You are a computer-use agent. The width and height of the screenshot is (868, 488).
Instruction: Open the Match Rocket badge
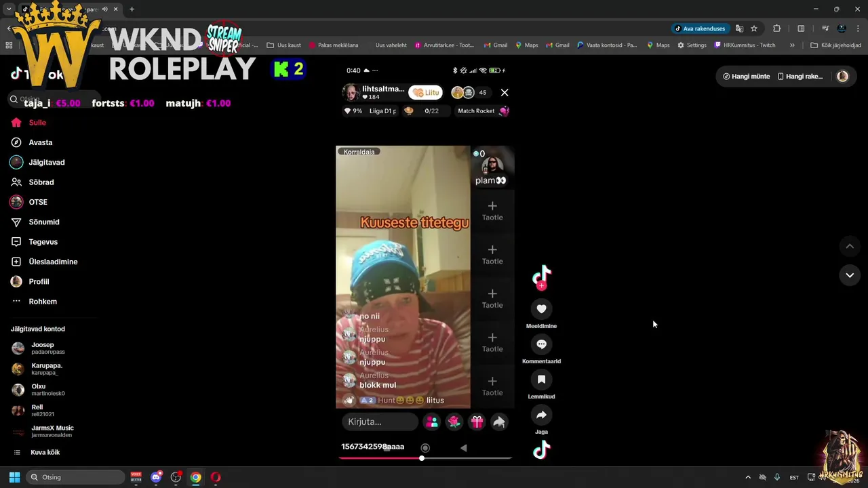point(482,110)
